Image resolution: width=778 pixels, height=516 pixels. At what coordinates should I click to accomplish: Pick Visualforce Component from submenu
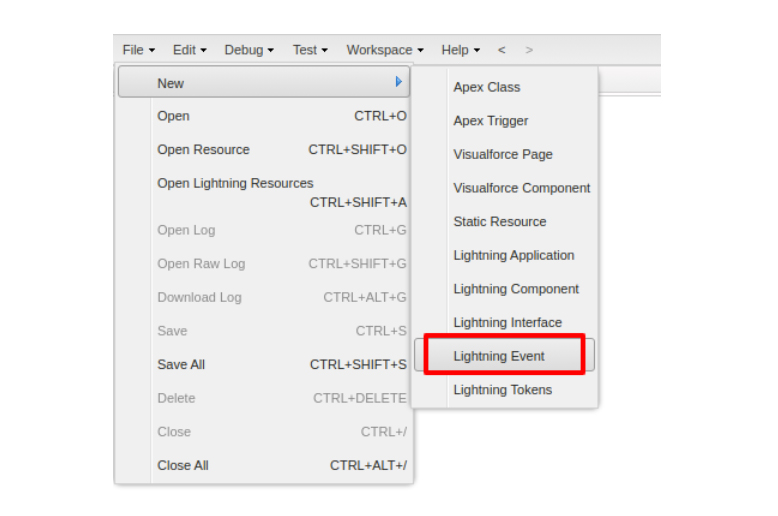(522, 188)
